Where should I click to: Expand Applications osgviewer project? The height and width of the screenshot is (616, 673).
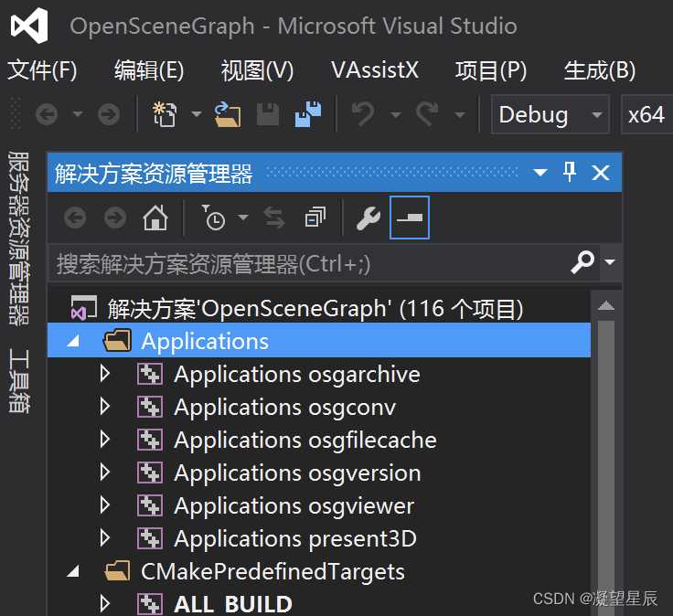(x=105, y=505)
